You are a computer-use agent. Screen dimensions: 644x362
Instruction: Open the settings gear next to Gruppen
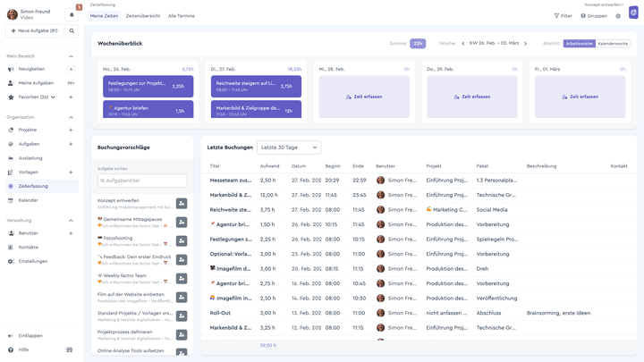click(618, 16)
